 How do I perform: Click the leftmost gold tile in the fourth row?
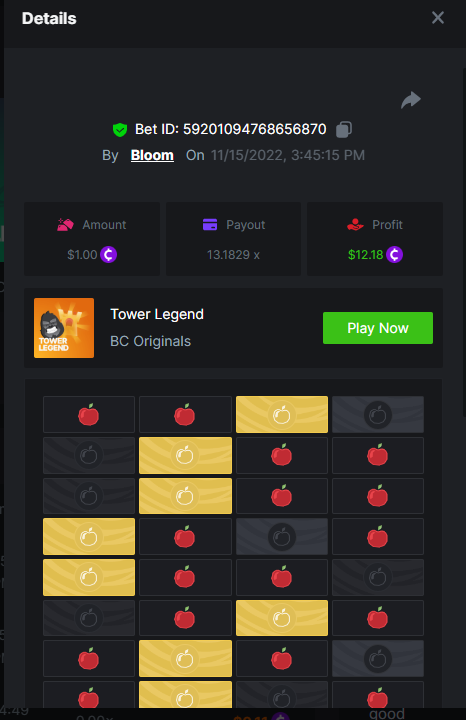(x=89, y=536)
